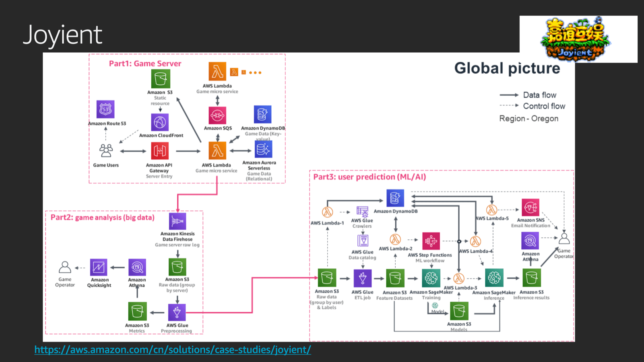Select the 'Joyient' slide title text
644x362 pixels.
[63, 35]
